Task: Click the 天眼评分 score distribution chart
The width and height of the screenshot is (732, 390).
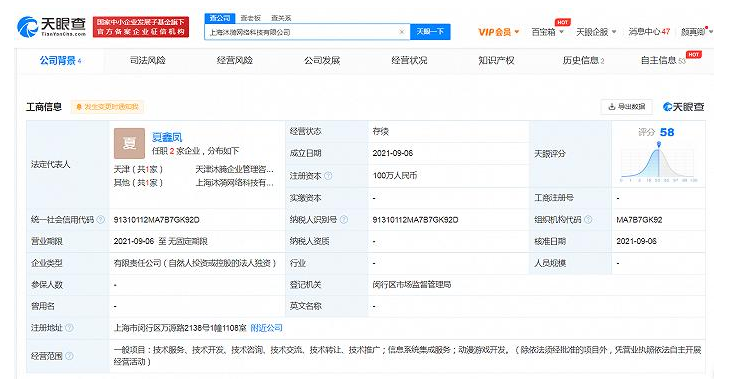Action: tap(658, 162)
